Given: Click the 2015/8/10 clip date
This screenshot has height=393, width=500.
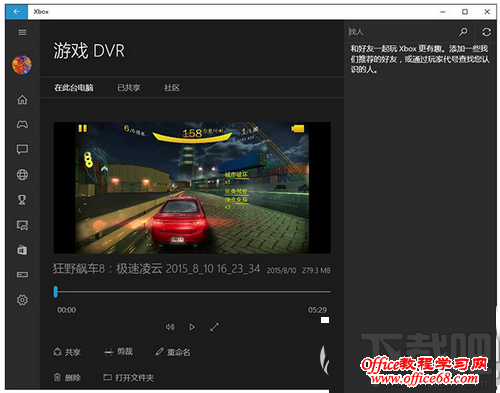Looking at the screenshot, I should click(x=281, y=270).
